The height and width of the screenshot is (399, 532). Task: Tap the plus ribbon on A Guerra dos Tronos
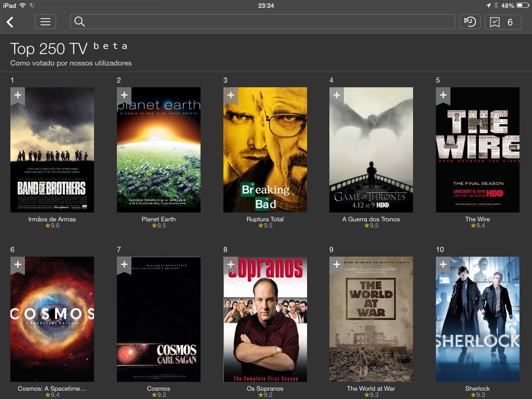(x=337, y=95)
